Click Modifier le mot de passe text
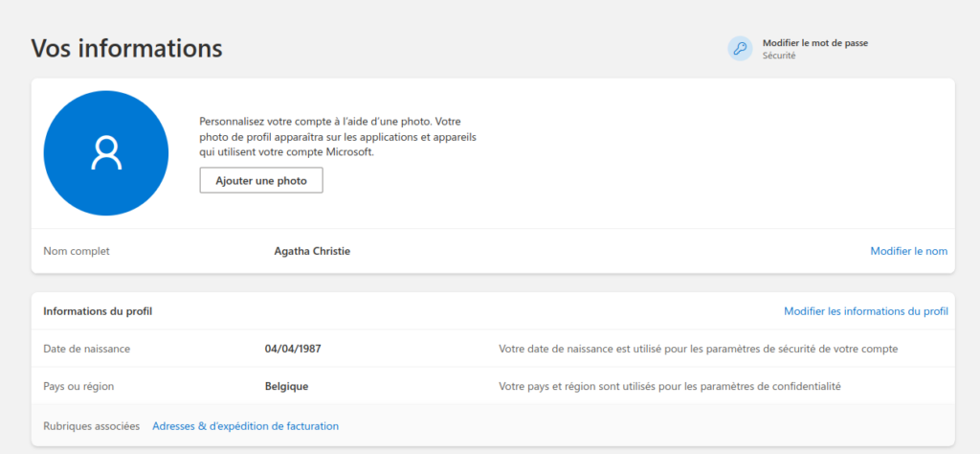Viewport: 980px width, 454px height. (x=815, y=43)
